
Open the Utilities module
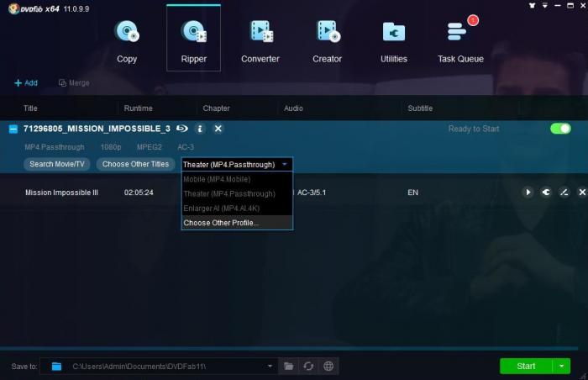[x=394, y=42]
